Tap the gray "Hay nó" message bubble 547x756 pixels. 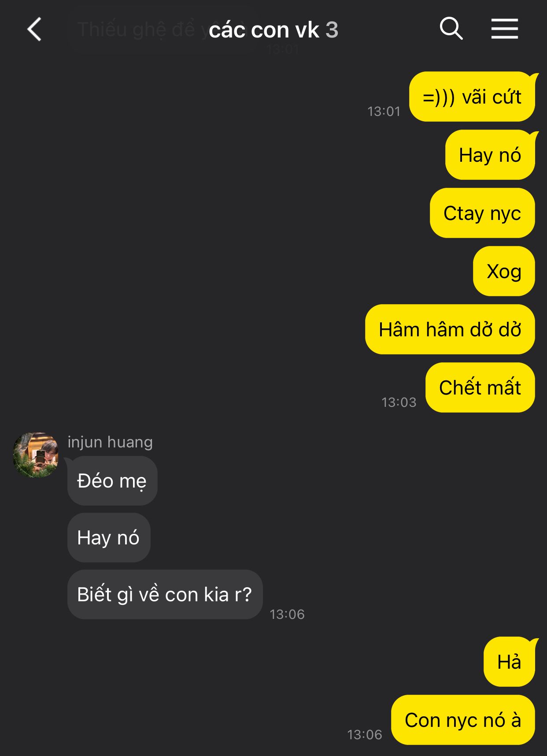109,537
